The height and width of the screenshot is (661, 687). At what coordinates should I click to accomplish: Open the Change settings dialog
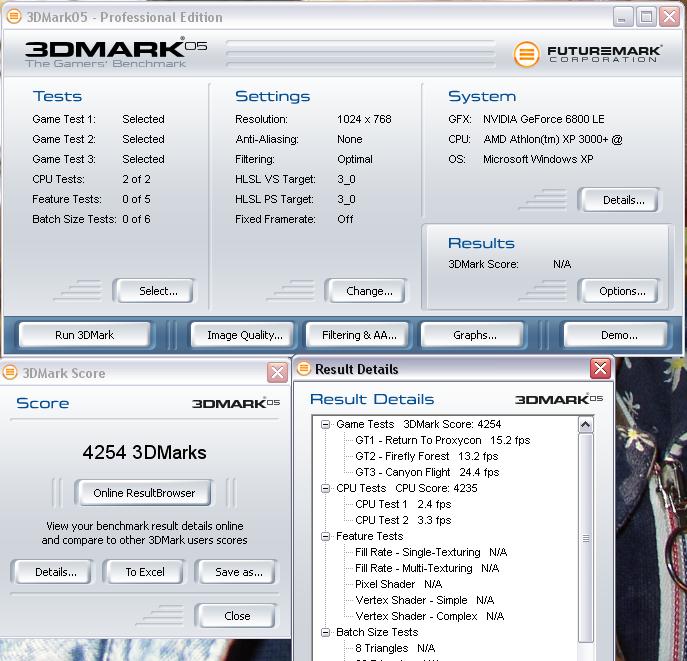pyautogui.click(x=366, y=291)
